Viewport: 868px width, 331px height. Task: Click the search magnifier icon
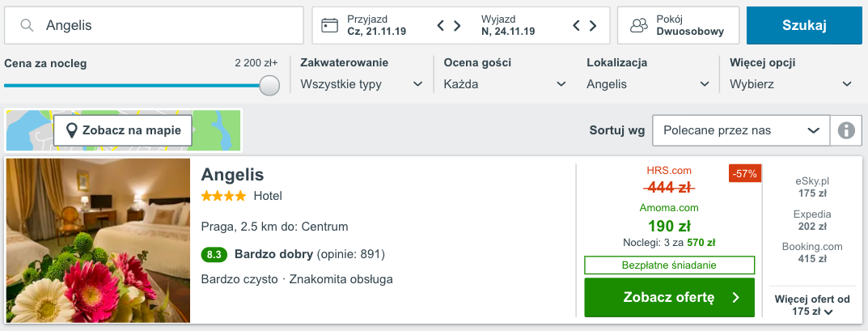[x=28, y=25]
